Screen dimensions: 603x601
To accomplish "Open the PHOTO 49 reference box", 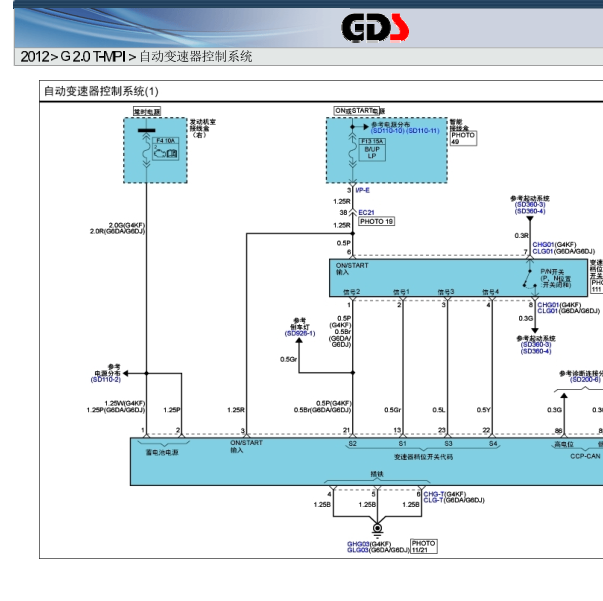I will 463,138.
